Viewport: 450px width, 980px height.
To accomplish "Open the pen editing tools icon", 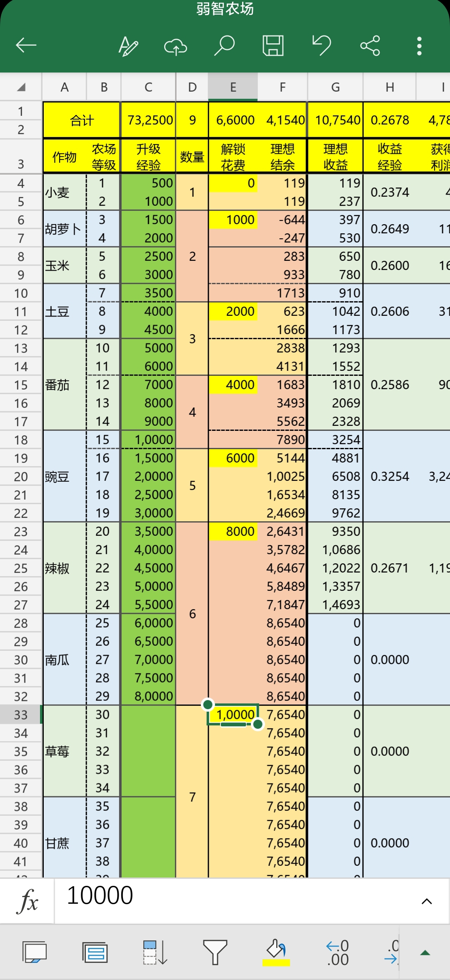I will (x=128, y=45).
